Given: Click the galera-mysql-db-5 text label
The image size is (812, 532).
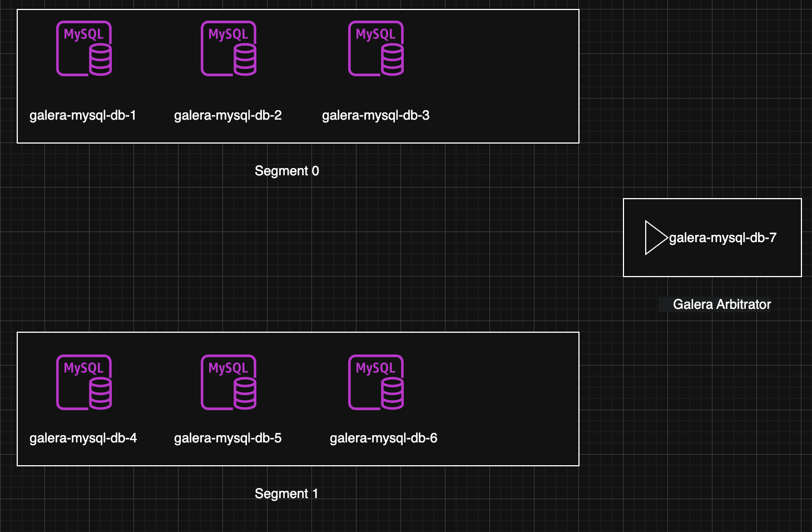Looking at the screenshot, I should 227,438.
